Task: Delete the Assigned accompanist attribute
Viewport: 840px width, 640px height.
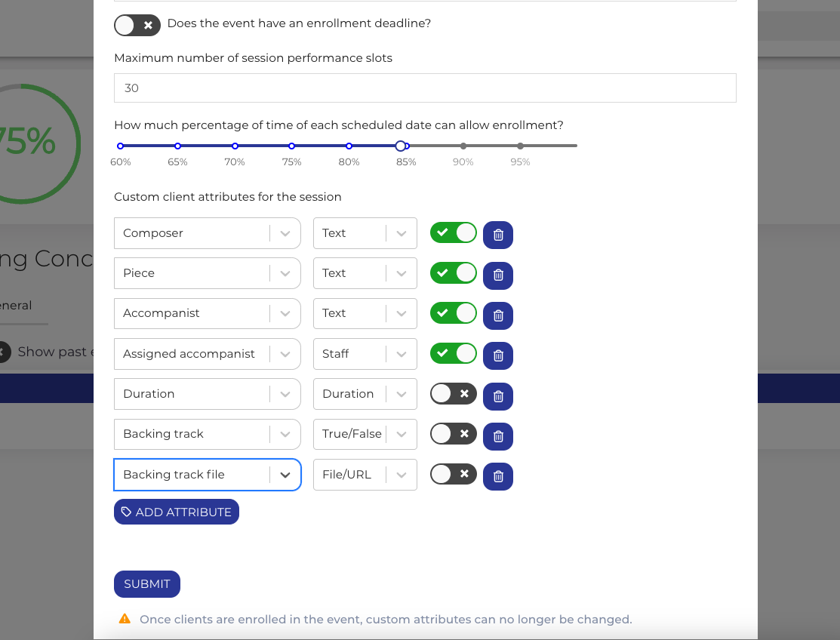Action: point(498,355)
